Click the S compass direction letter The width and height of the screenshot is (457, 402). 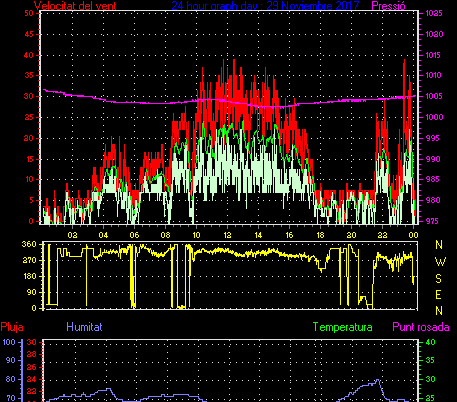tap(439, 278)
